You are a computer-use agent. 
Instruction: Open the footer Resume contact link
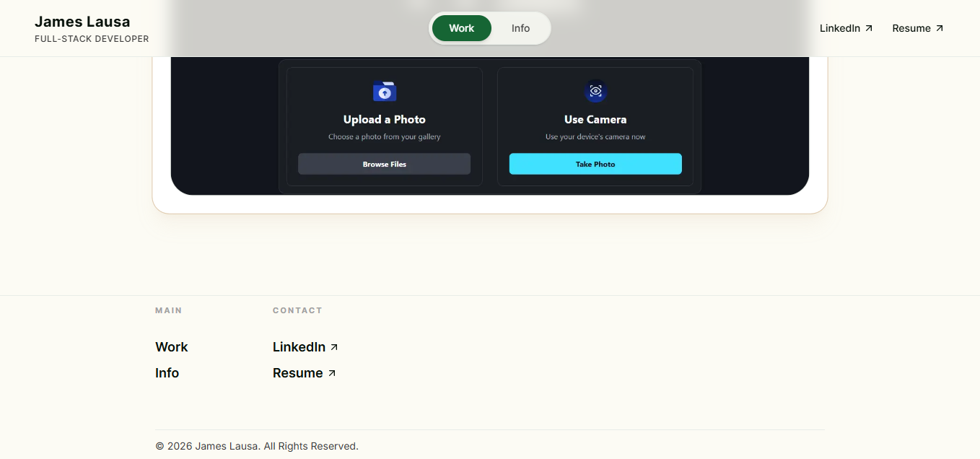297,373
